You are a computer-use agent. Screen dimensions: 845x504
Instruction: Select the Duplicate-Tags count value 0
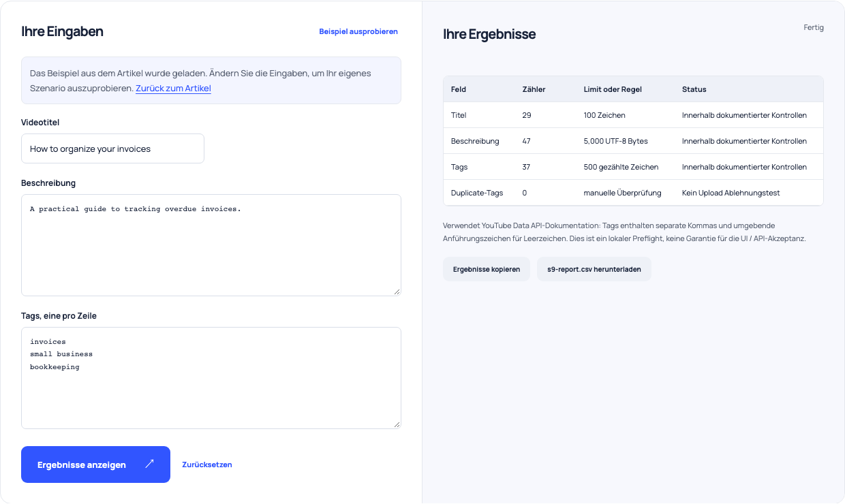click(x=525, y=193)
